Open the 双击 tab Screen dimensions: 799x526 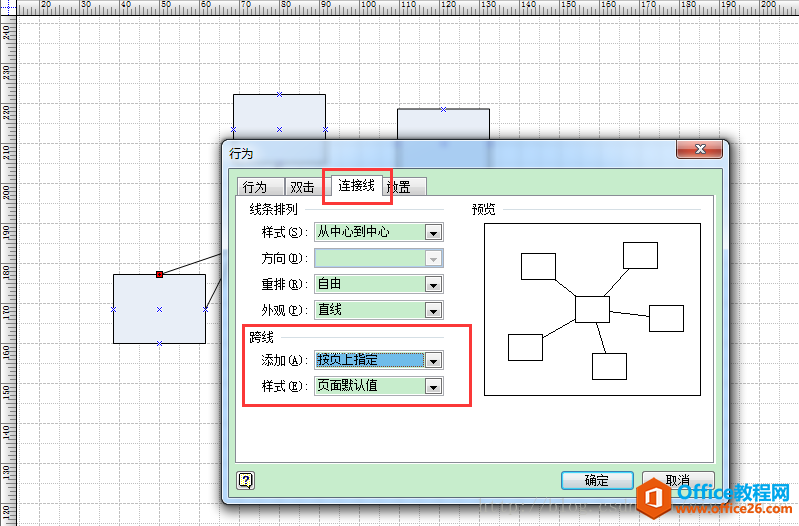tap(304, 187)
